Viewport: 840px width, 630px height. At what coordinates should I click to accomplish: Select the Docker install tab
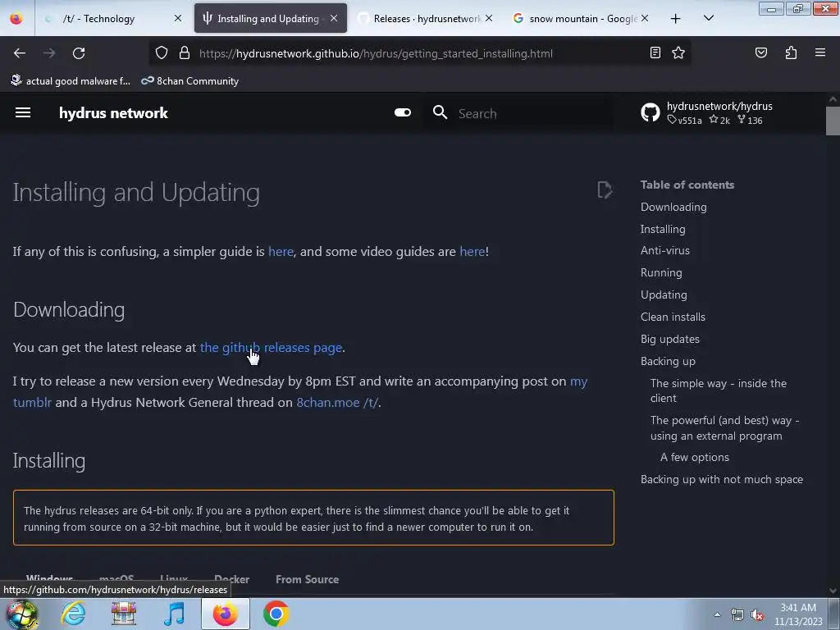tap(231, 579)
